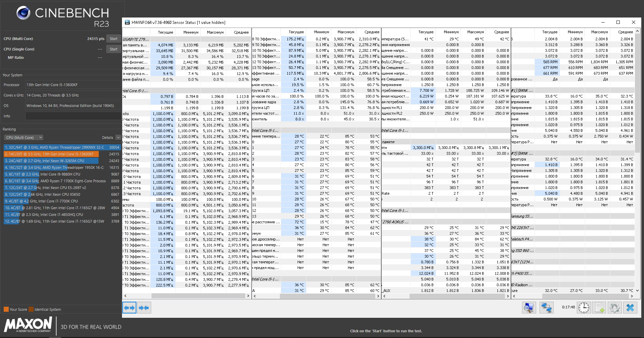Click the empty Info field in Cinebench
Viewport: 644px width, 338px height.
[73, 116]
